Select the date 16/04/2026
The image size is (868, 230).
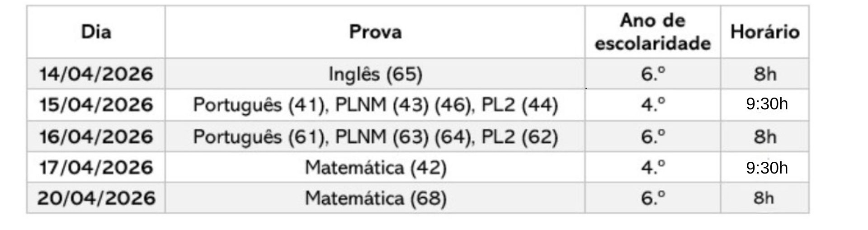point(96,136)
